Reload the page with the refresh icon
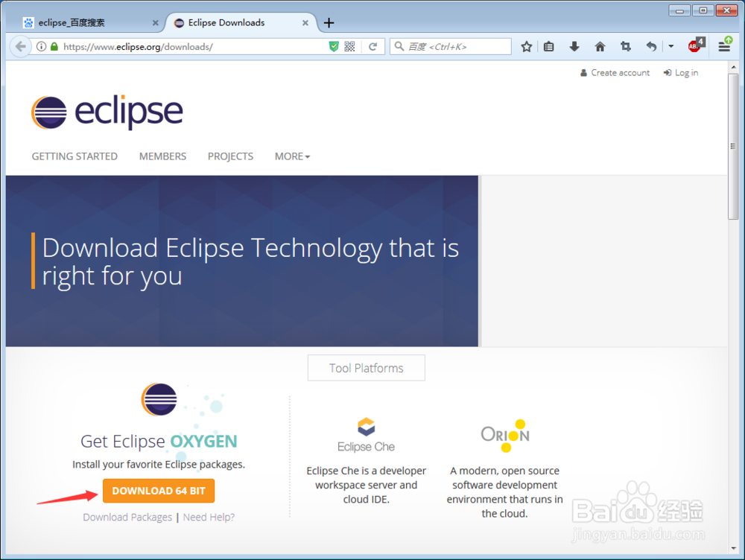745x560 pixels. tap(373, 47)
